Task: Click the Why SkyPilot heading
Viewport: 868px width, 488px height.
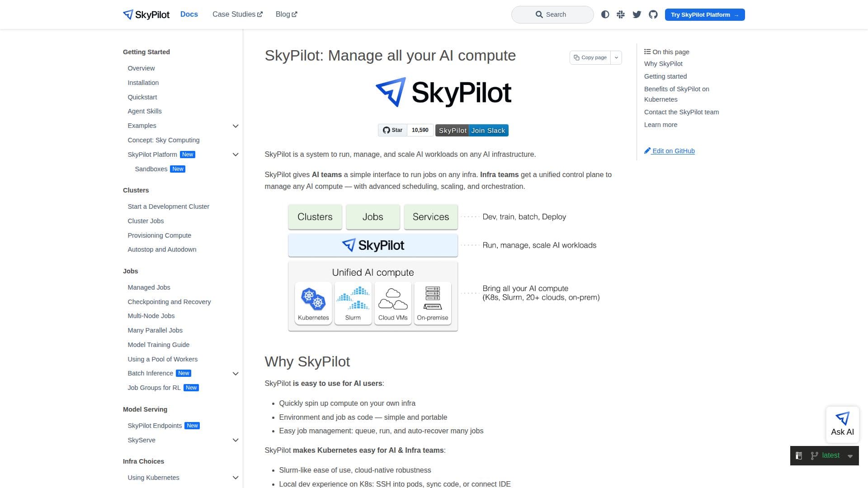Action: pos(307,361)
